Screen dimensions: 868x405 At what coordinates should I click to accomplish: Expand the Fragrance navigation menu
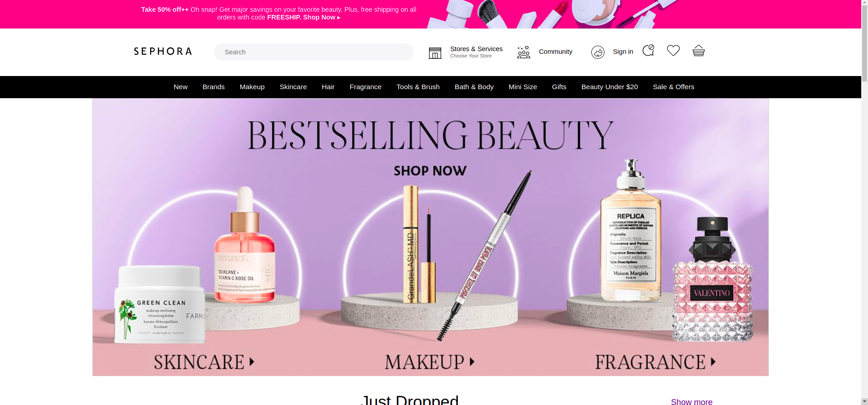click(365, 87)
